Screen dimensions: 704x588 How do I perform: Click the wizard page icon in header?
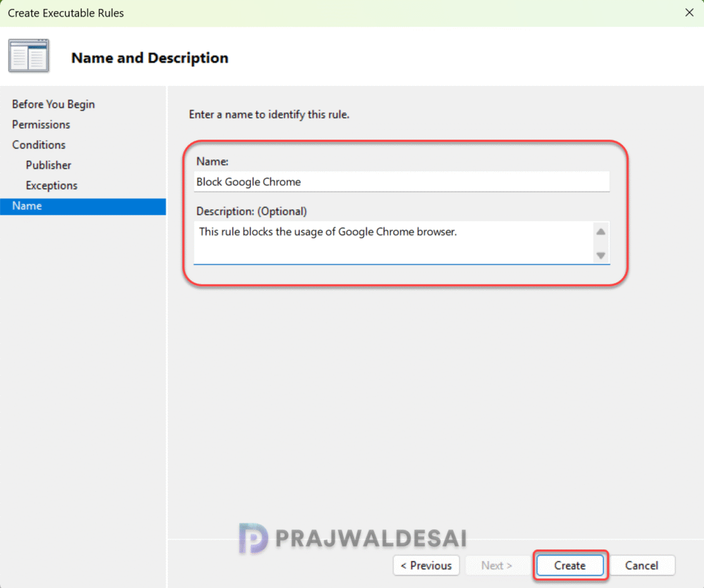coord(29,56)
